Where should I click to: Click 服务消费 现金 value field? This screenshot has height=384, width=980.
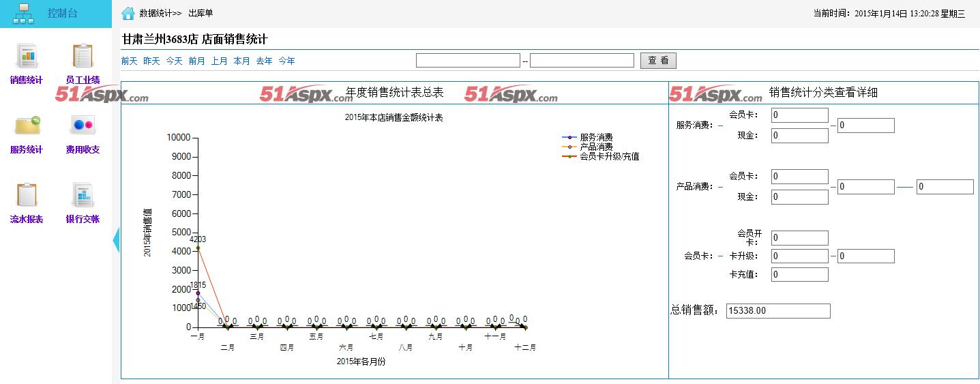pos(799,136)
